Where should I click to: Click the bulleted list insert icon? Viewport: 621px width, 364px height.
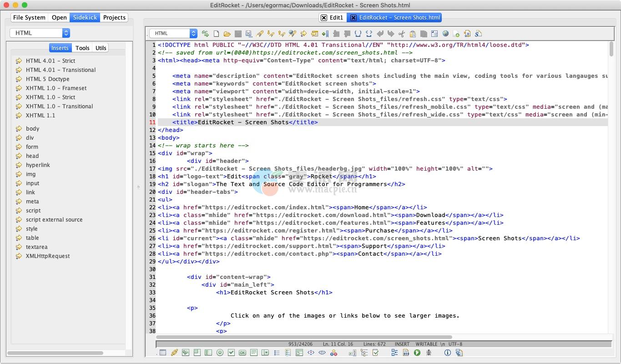[x=277, y=353]
